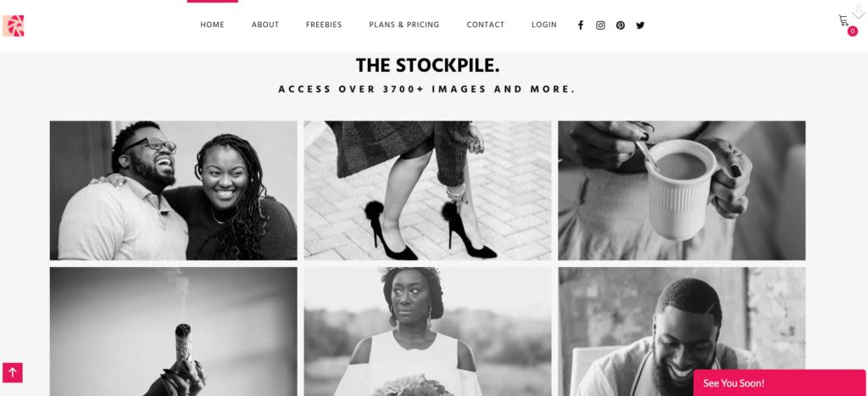The width and height of the screenshot is (868, 396).
Task: Open the shopping cart icon
Action: [843, 21]
